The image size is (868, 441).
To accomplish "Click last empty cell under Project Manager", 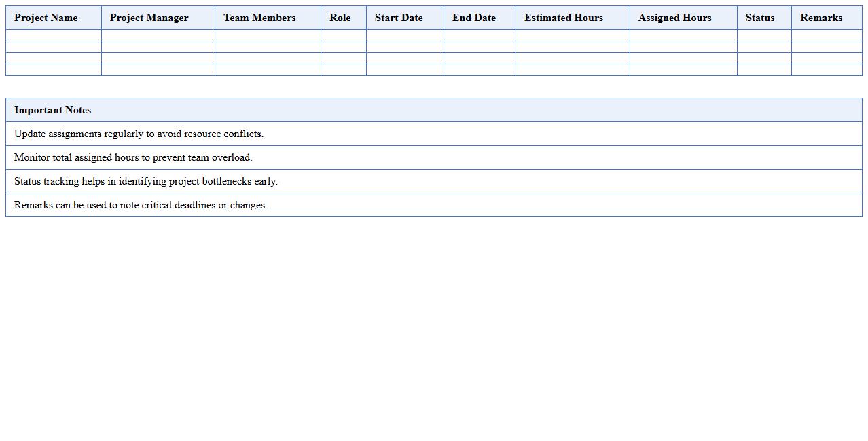I will click(158, 70).
